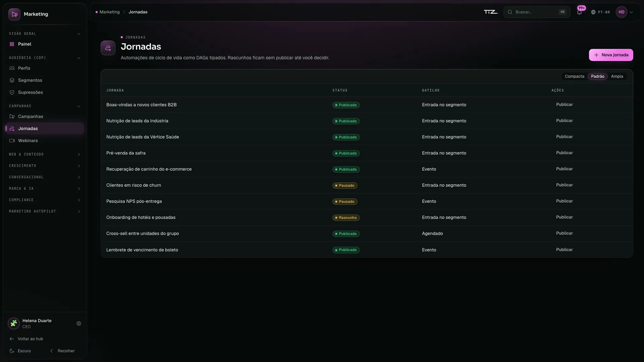Screen dimensions: 644x362
Task: Go to Marketing breadcrumb
Action: coord(109,12)
